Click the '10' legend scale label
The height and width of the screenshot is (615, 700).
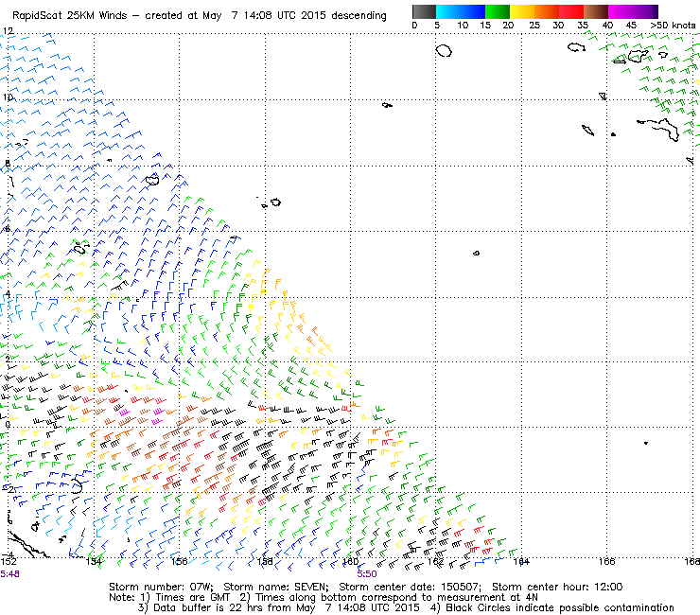[x=463, y=25]
